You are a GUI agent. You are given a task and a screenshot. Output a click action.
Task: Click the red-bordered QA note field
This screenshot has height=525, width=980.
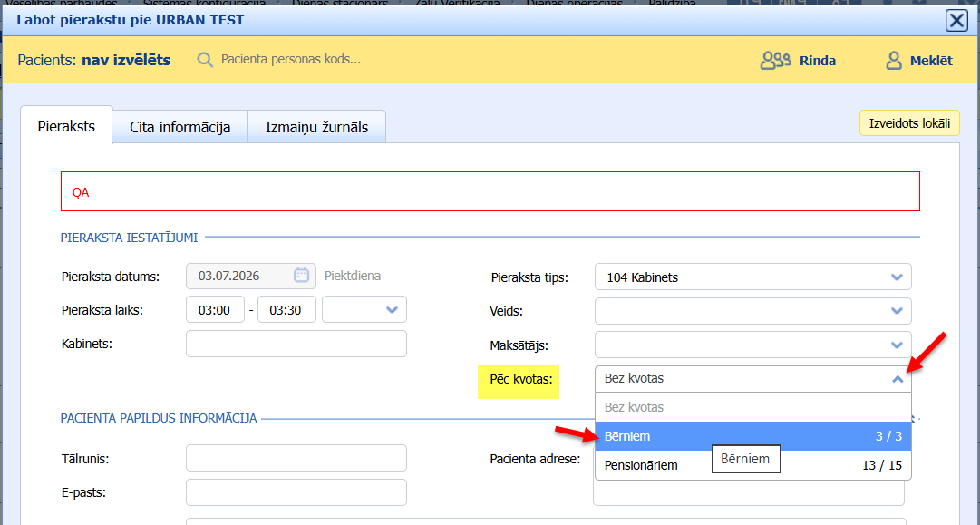(x=490, y=191)
